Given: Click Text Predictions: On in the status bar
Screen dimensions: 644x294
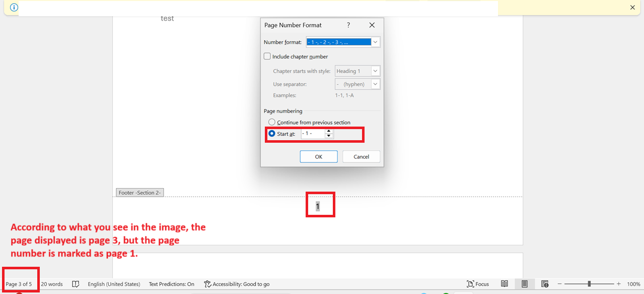Looking at the screenshot, I should [x=171, y=283].
